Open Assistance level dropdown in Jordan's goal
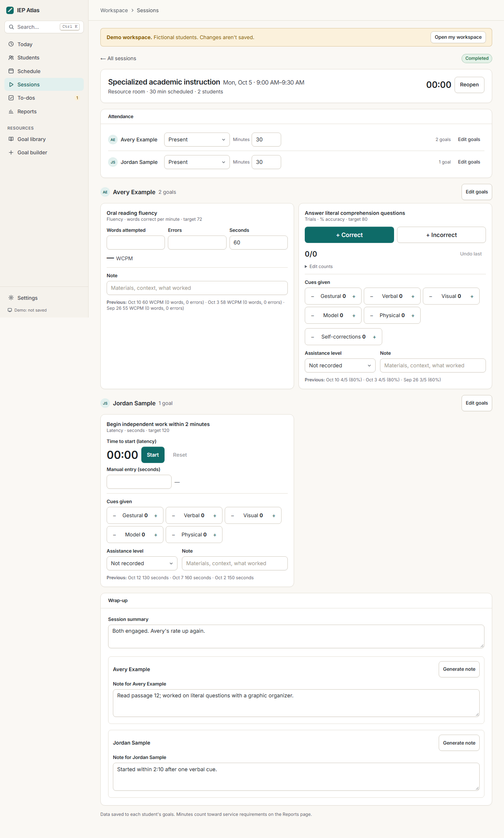 pos(142,563)
